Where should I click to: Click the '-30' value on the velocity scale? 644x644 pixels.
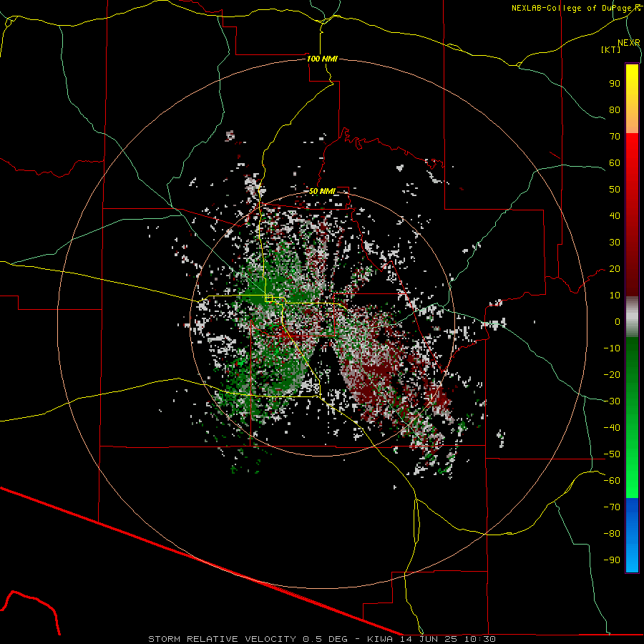612,401
